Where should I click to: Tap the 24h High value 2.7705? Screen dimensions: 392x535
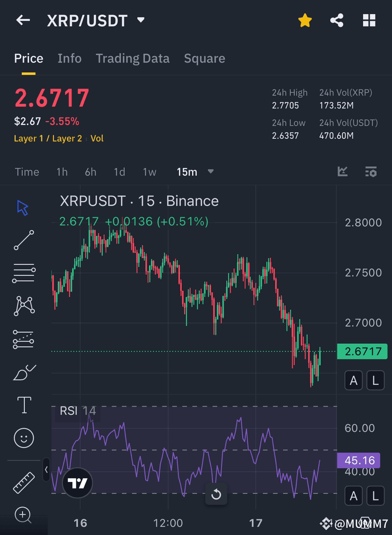click(x=285, y=106)
